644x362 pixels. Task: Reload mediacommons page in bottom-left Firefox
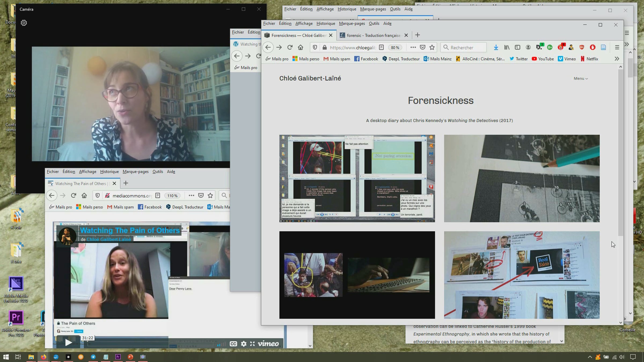click(x=74, y=195)
